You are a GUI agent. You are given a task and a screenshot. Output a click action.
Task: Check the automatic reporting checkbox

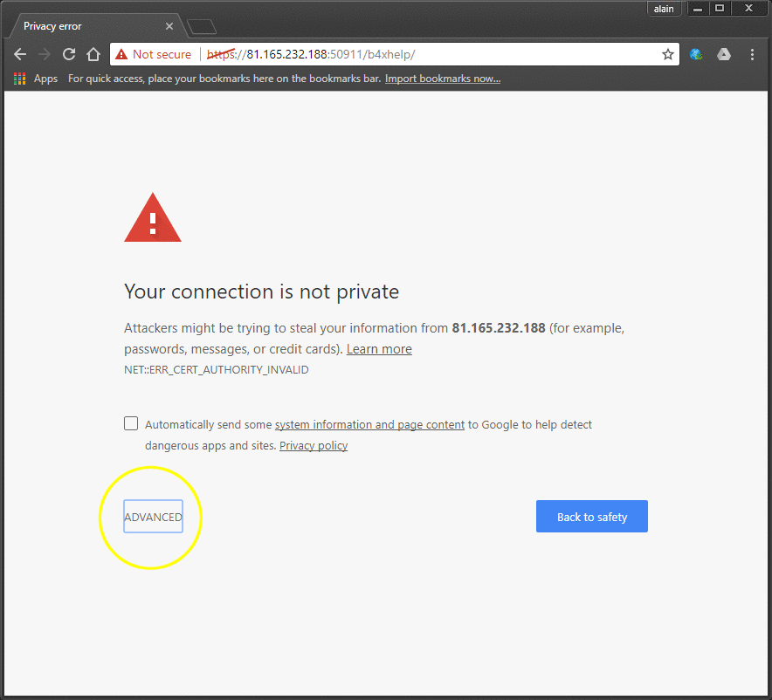tap(131, 423)
